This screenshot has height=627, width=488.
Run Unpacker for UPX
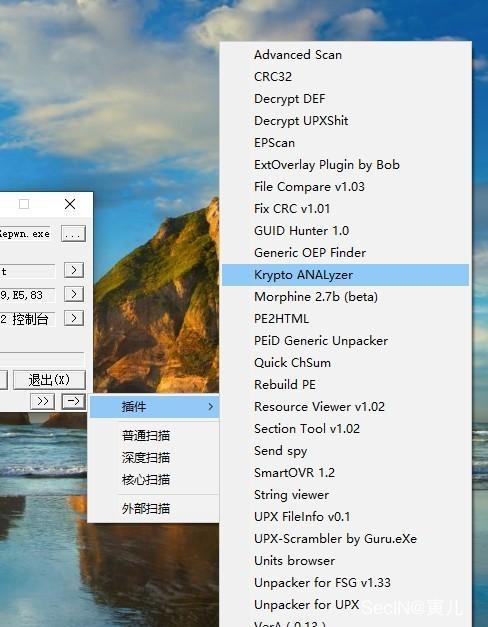(345, 605)
